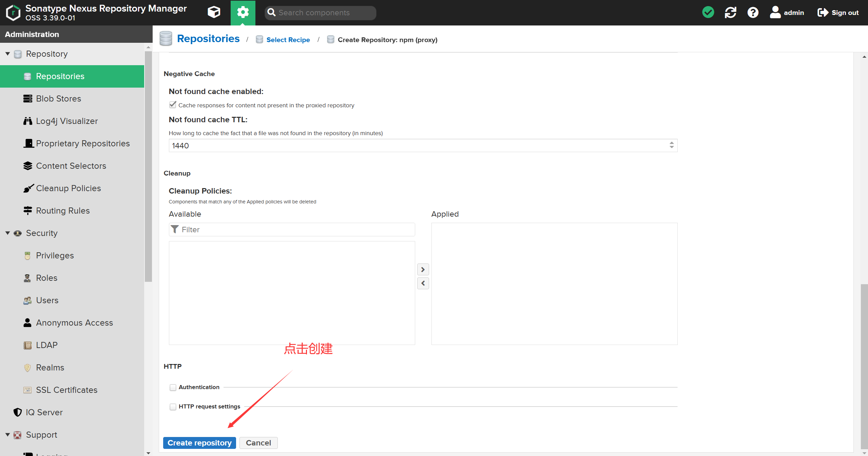Click the Select Recipe breadcrumb link

tap(288, 40)
